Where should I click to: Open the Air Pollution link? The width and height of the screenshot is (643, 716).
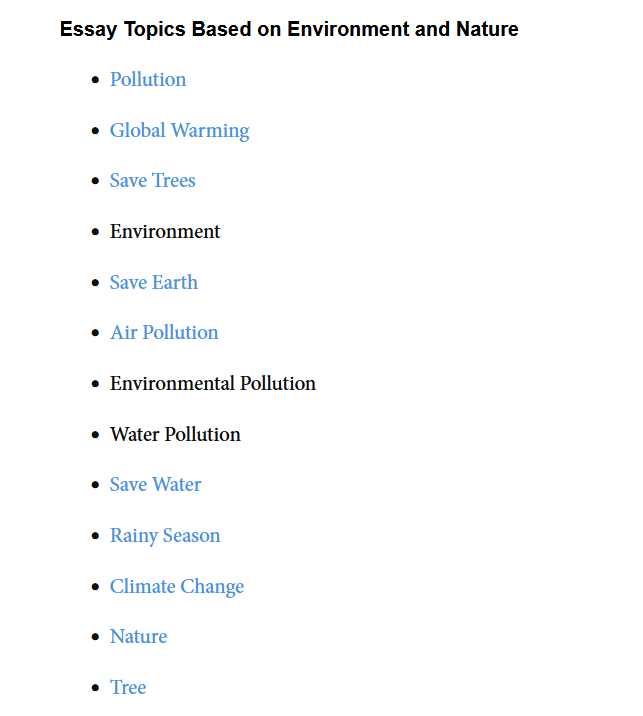pos(164,333)
